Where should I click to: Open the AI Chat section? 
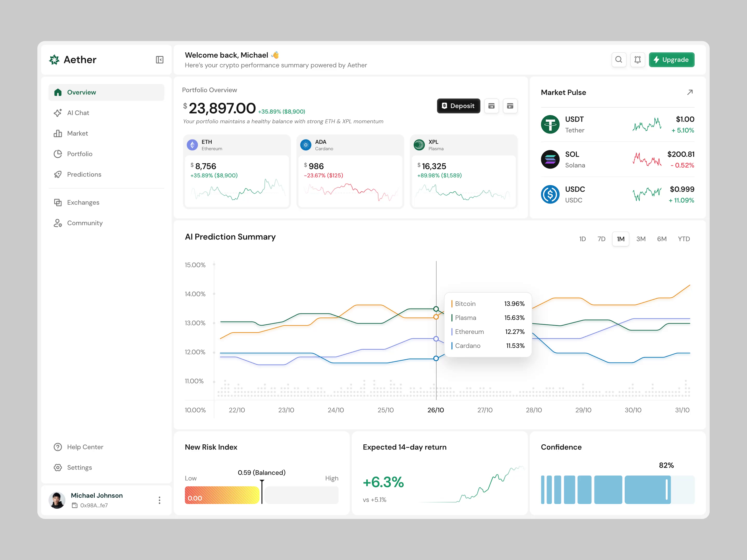pyautogui.click(x=78, y=113)
